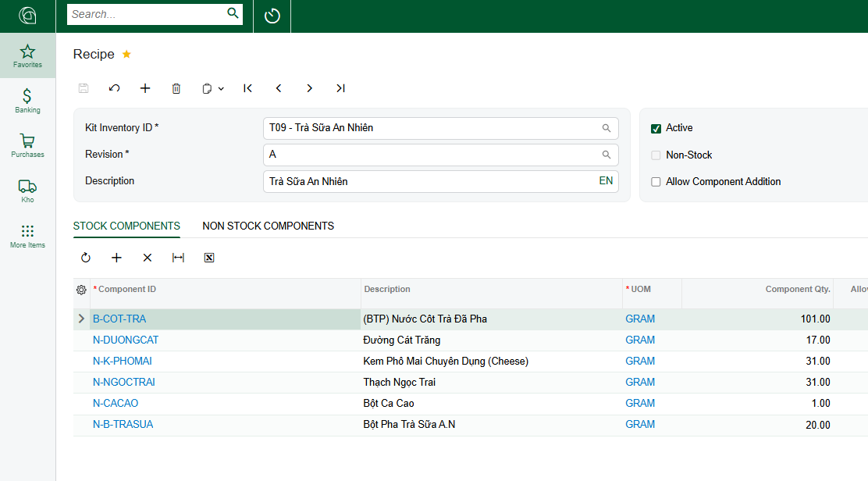Click the Description text field

(441, 182)
